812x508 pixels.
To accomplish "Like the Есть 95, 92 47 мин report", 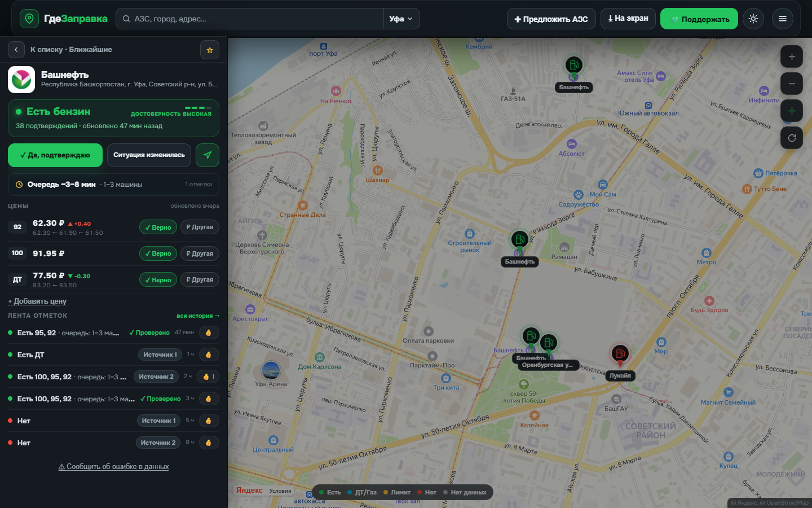I will point(209,333).
